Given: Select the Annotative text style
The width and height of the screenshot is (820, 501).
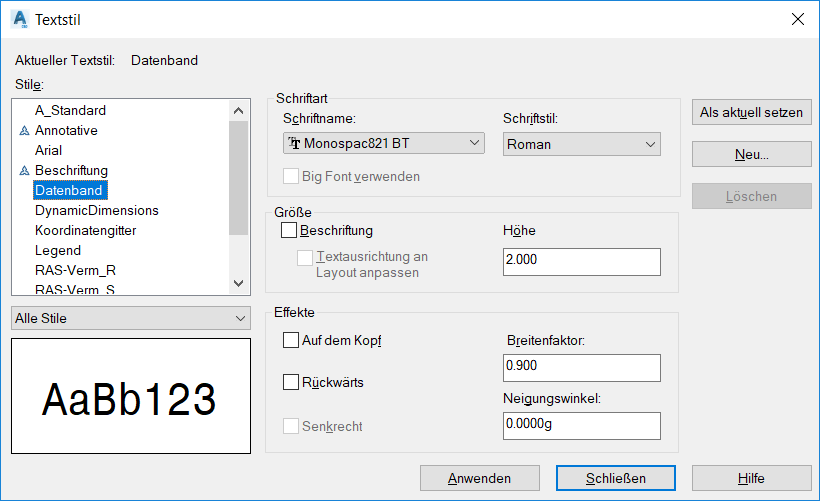Looking at the screenshot, I should coord(66,130).
